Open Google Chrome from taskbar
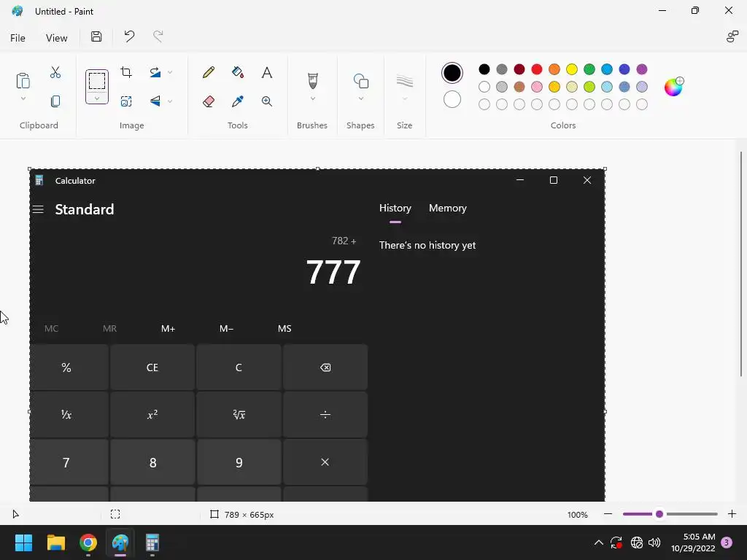747x560 pixels. [88, 542]
